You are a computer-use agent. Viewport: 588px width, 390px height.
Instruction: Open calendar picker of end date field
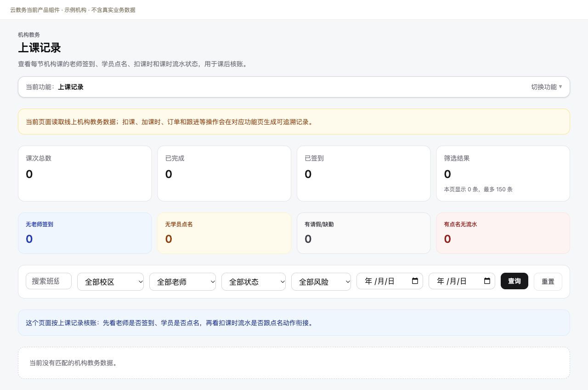coord(487,281)
